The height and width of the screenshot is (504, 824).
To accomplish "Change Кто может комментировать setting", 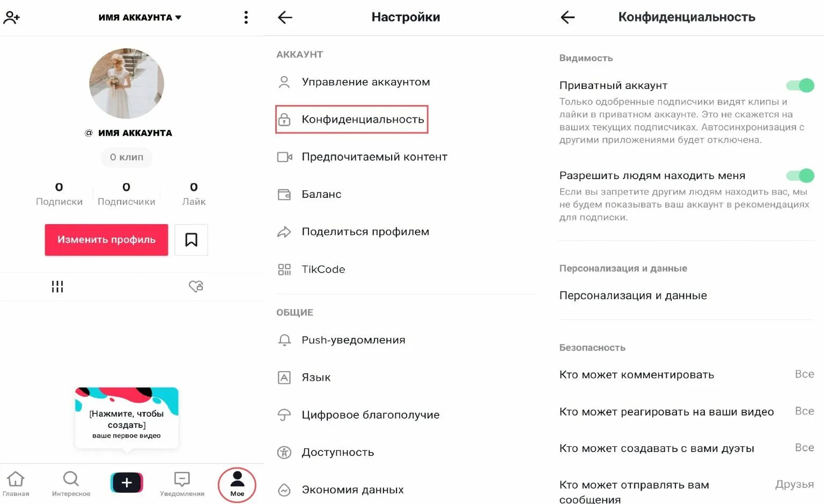I will [687, 374].
